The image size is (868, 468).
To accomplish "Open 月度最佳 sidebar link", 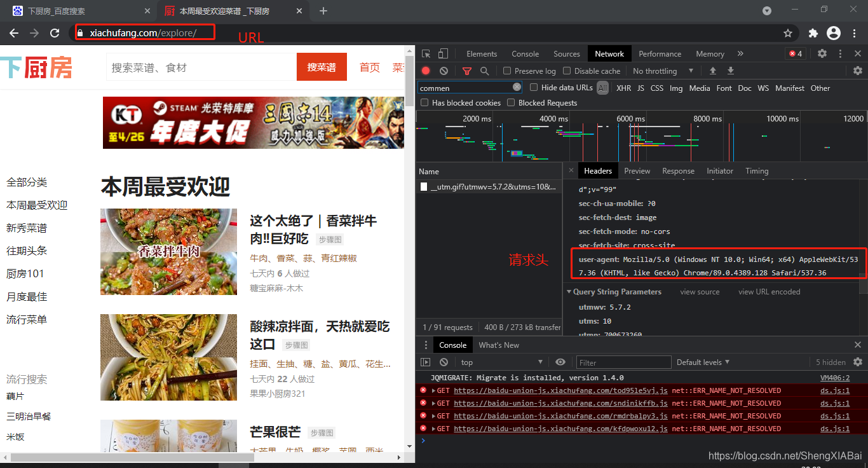I will click(x=27, y=297).
